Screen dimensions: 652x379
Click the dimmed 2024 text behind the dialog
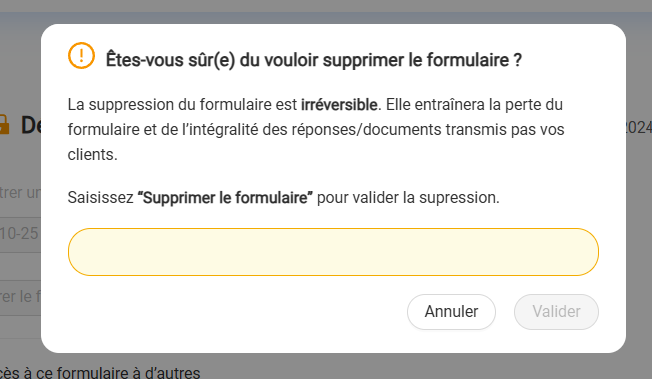point(639,128)
